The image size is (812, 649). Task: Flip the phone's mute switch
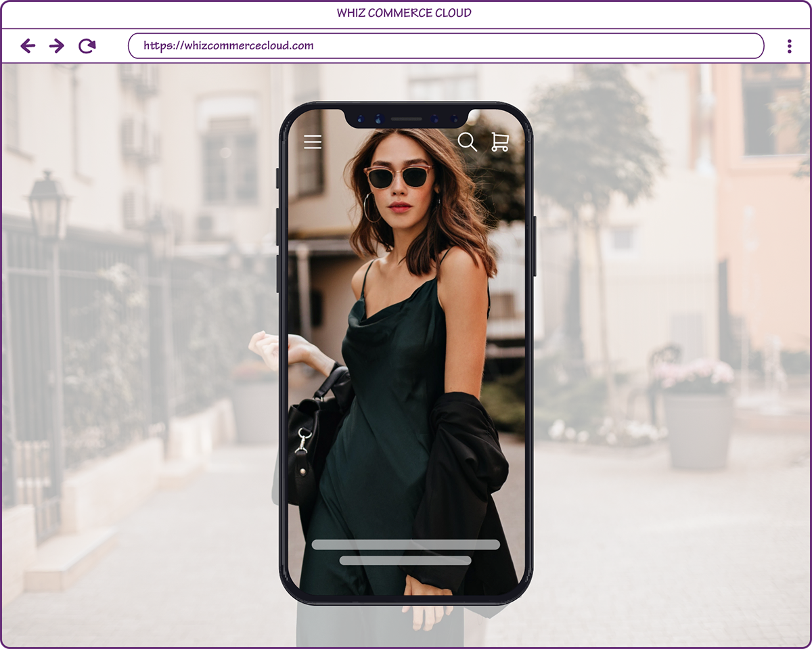277,178
